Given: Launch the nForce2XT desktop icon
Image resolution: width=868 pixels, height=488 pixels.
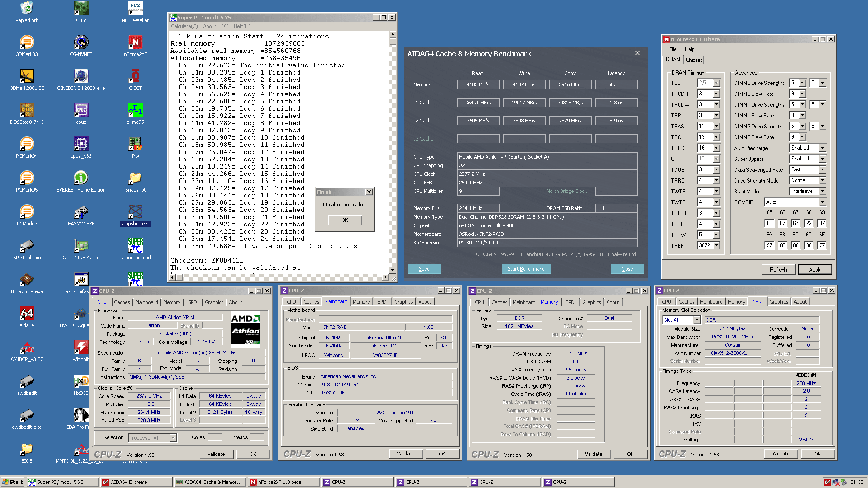Looking at the screenshot, I should [x=135, y=46].
